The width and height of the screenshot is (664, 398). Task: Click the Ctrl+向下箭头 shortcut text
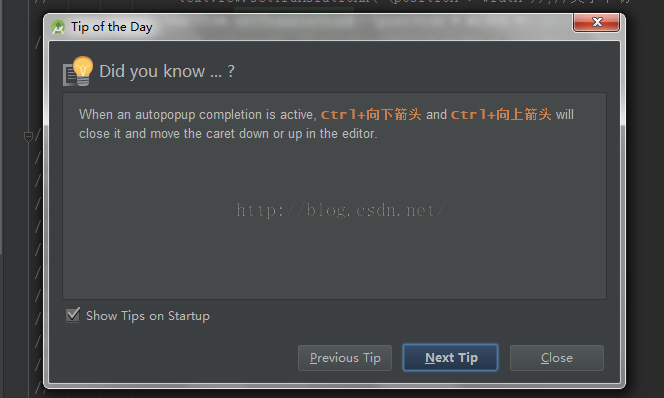(x=371, y=114)
